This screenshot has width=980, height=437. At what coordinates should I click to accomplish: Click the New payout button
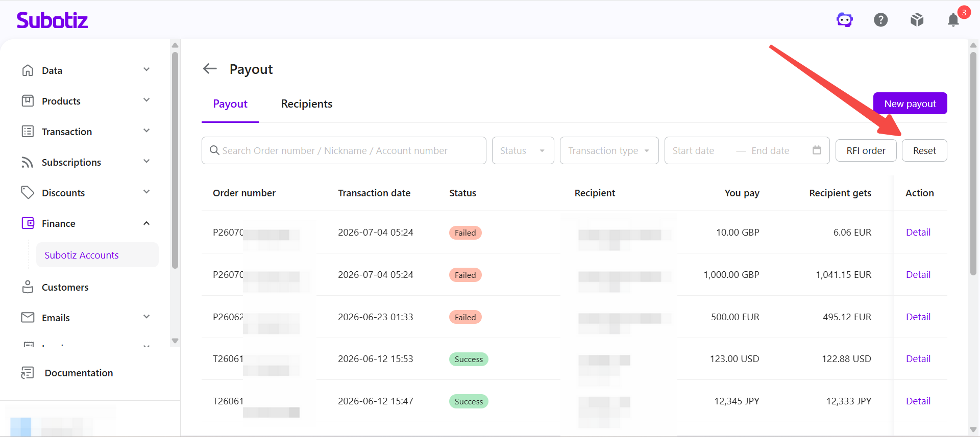[910, 104]
